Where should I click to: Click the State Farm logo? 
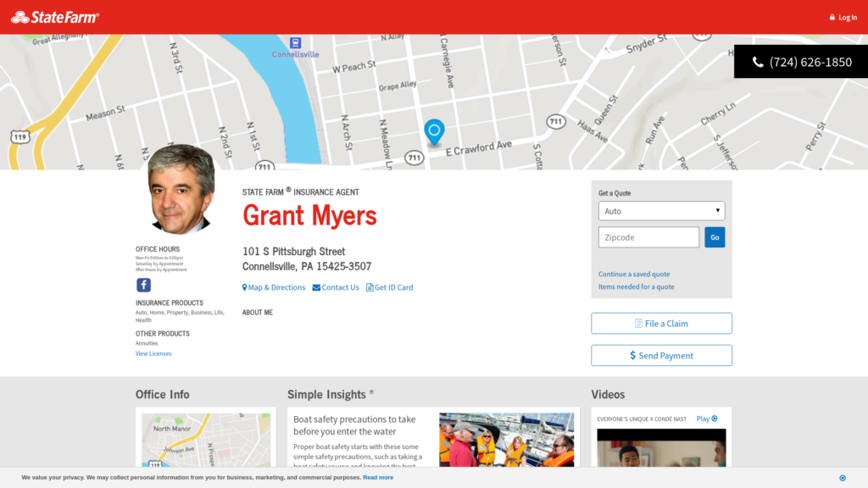tap(55, 17)
